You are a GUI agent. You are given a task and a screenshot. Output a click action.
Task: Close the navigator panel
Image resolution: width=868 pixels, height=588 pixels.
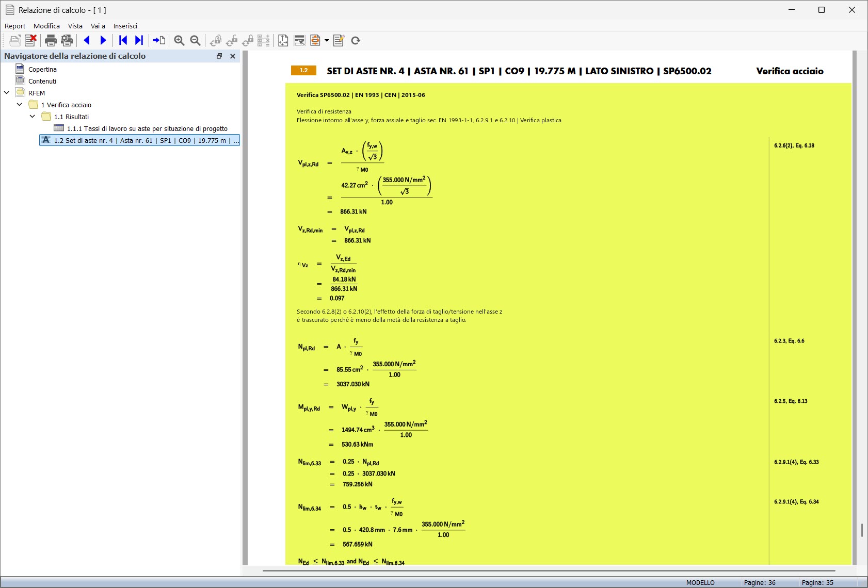(233, 56)
